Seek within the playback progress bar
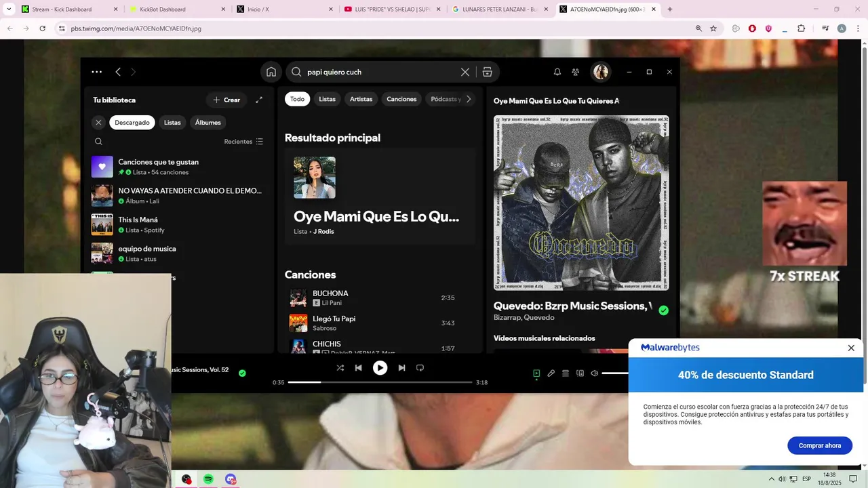Viewport: 868px width, 488px height. coord(379,382)
